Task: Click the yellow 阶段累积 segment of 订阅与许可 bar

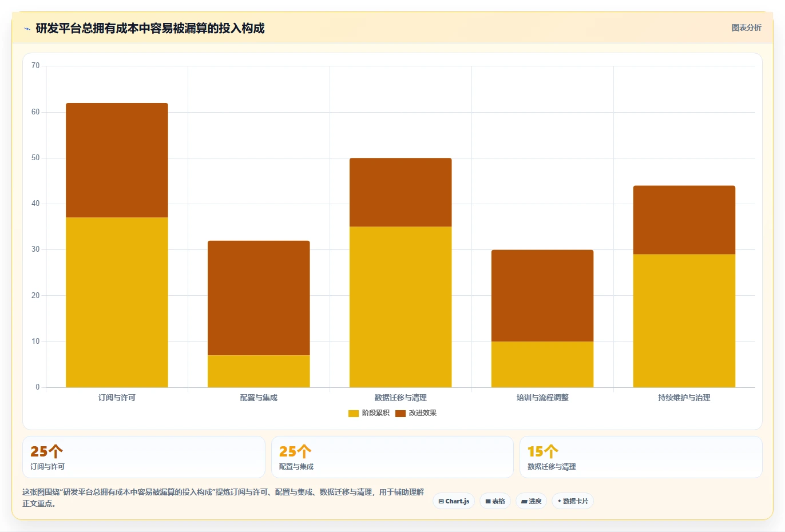Action: [117, 302]
